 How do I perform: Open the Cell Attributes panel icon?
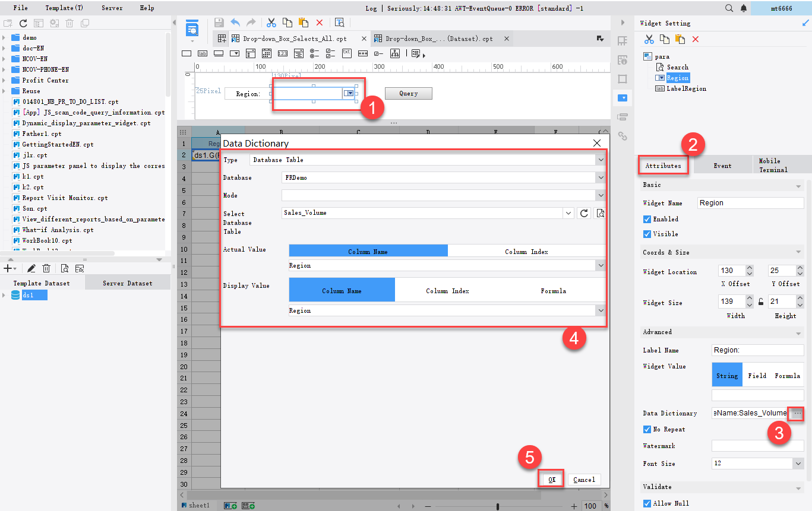[x=622, y=60]
